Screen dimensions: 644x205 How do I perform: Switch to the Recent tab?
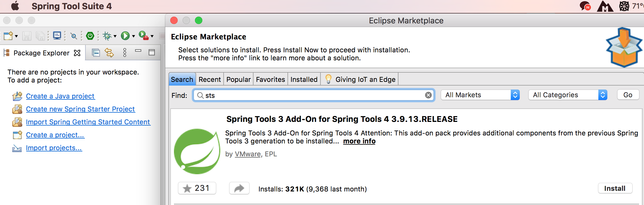point(210,79)
